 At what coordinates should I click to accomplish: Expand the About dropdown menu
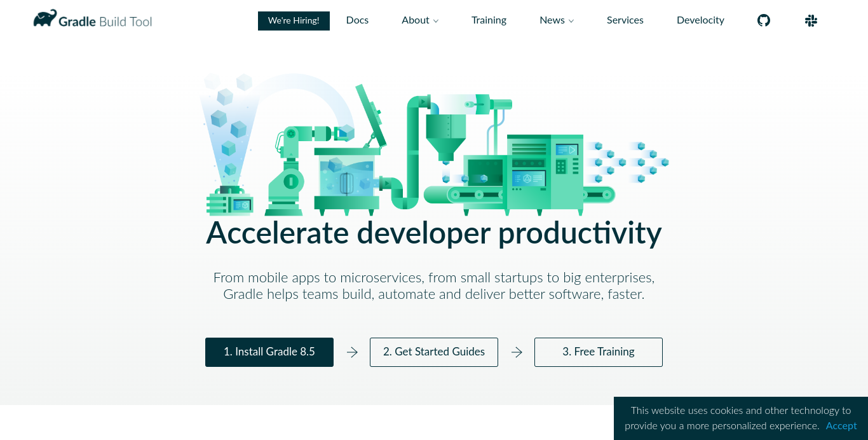pyautogui.click(x=420, y=20)
